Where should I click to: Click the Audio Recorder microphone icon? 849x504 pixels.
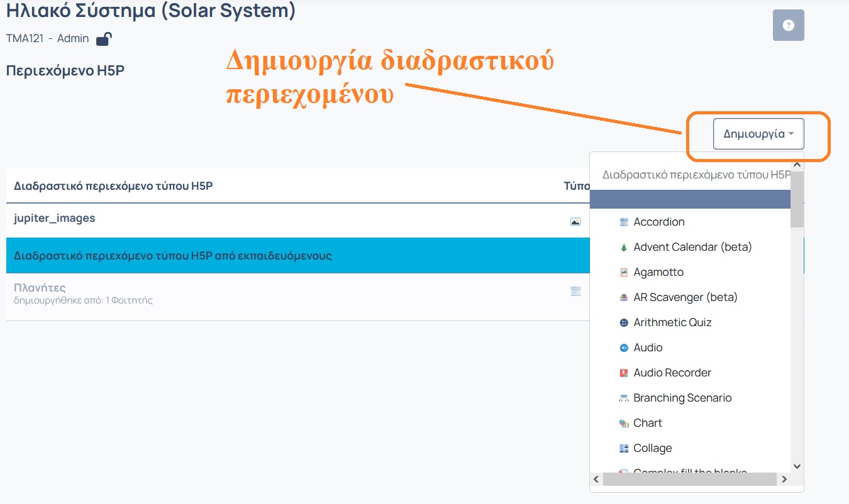click(624, 373)
